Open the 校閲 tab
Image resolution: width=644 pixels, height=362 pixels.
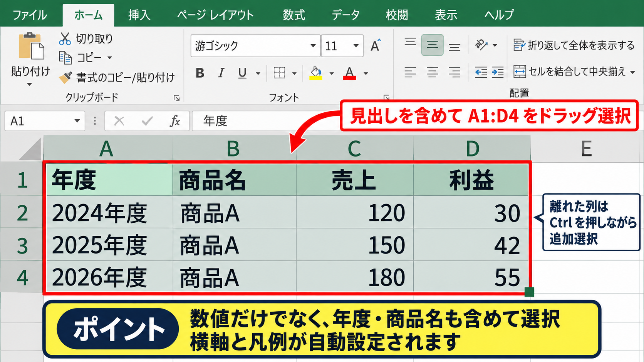pos(397,15)
